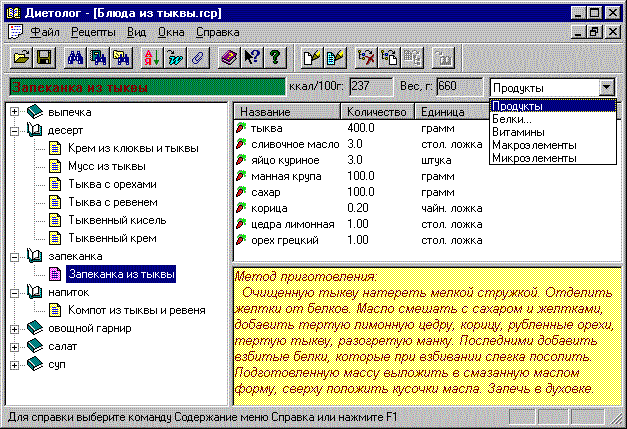627x429 pixels.
Task: Open the purple help book icon
Action: [x=229, y=58]
